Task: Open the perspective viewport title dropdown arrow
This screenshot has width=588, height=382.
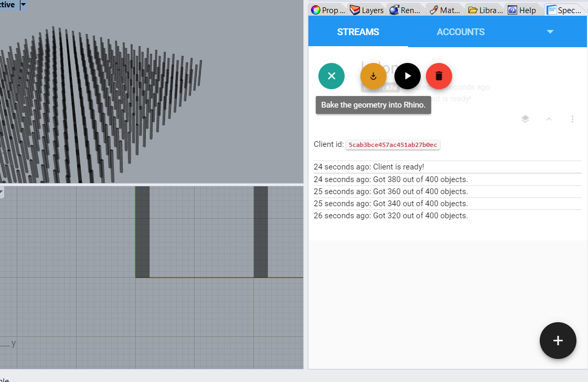Action: (23, 5)
